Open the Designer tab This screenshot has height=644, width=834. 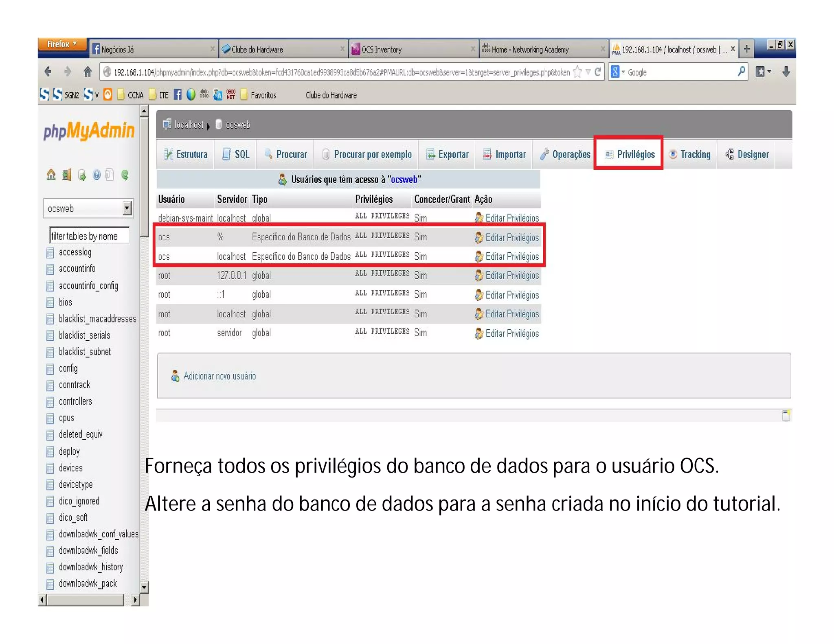(746, 154)
